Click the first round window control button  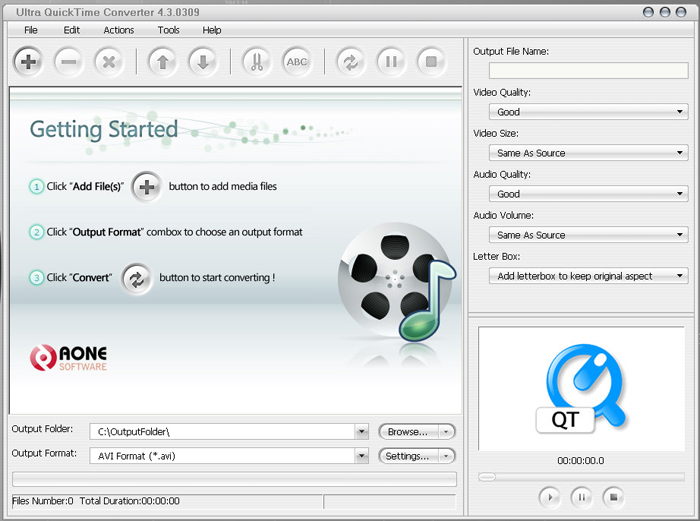click(x=648, y=12)
